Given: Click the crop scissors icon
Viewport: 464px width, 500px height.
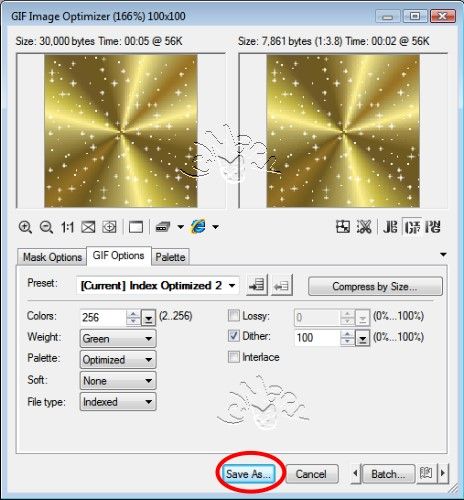Looking at the screenshot, I should tap(364, 227).
